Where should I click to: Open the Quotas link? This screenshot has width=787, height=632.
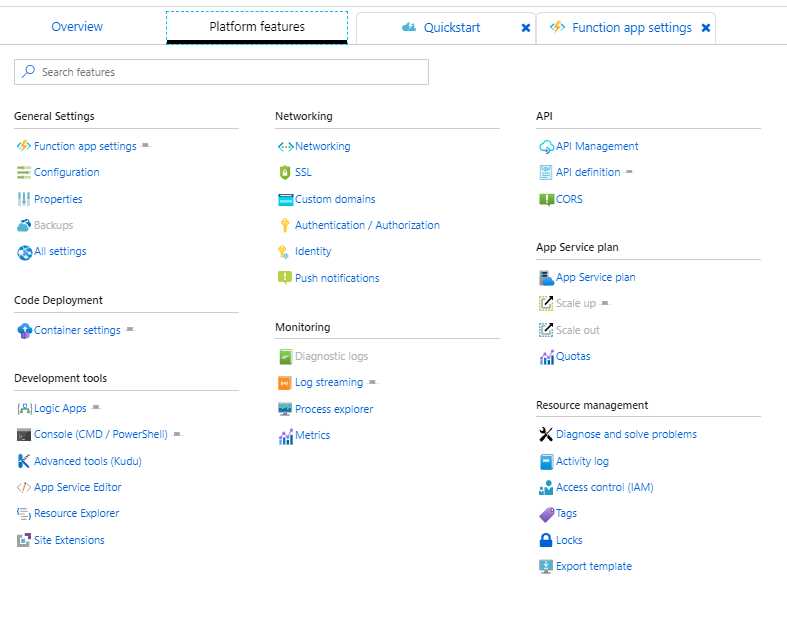click(573, 356)
